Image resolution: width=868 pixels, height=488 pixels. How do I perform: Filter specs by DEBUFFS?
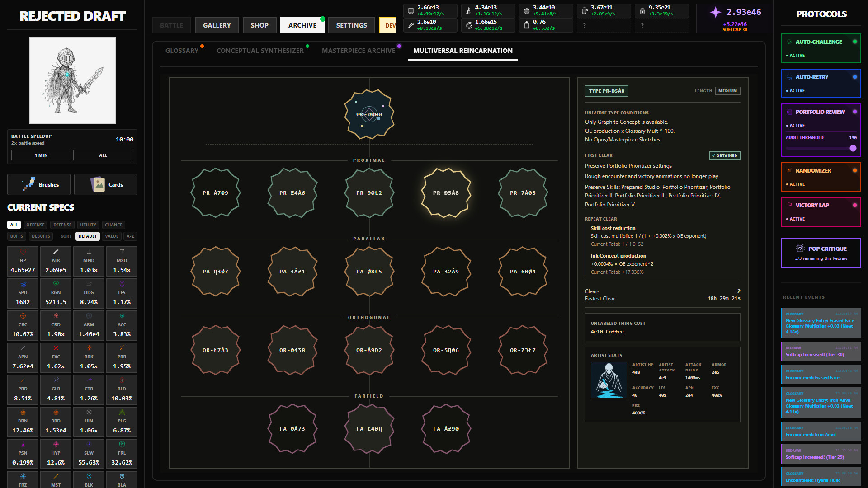[41, 236]
